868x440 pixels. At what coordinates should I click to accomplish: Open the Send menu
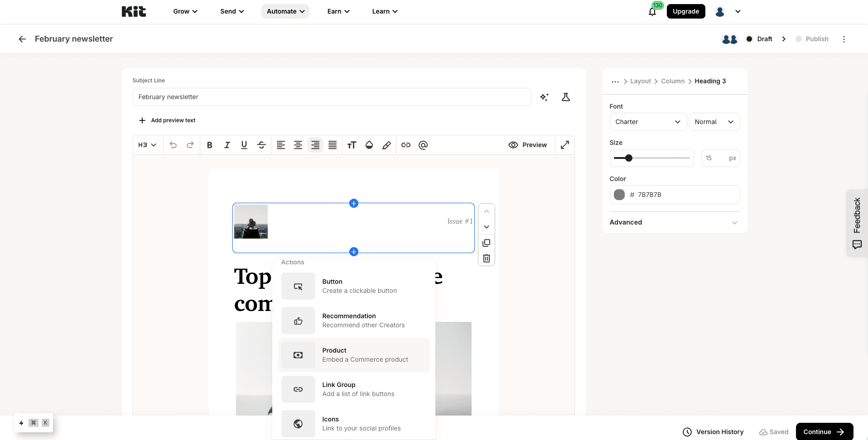click(x=232, y=11)
